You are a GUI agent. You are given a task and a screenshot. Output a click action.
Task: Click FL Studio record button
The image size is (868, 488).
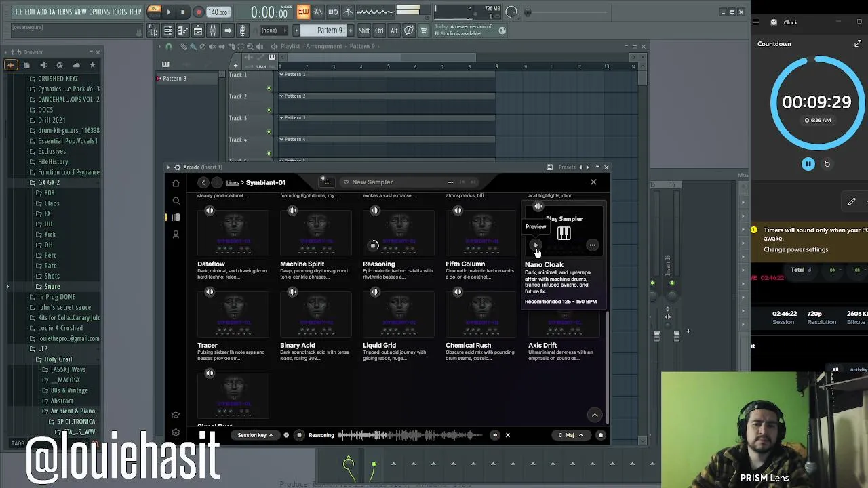198,12
